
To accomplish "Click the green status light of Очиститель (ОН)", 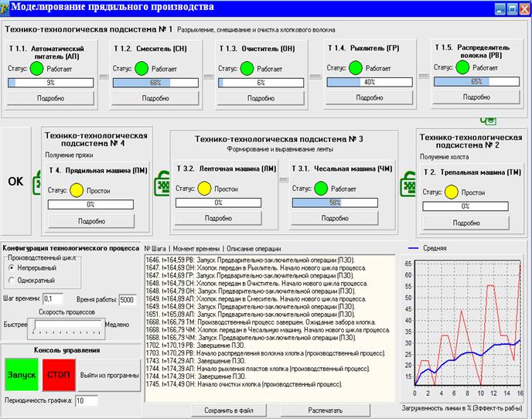I will [x=247, y=69].
